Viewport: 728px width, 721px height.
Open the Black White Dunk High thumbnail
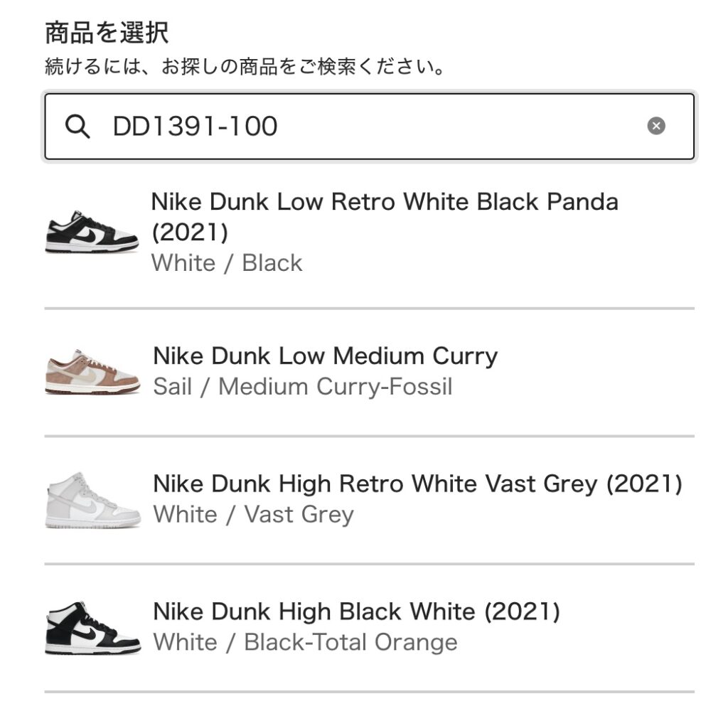click(x=93, y=628)
